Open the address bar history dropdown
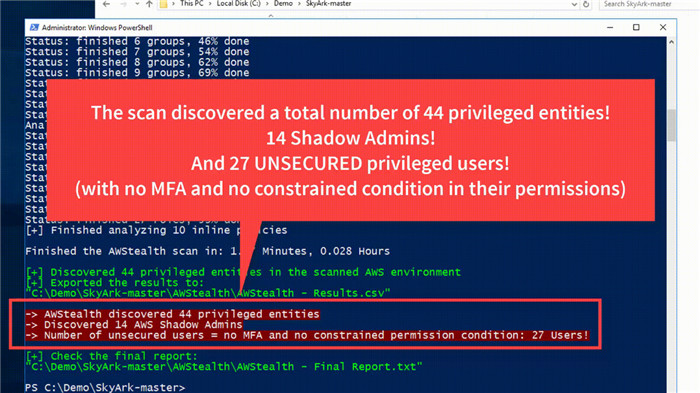The width and height of the screenshot is (700, 393). tap(574, 4)
